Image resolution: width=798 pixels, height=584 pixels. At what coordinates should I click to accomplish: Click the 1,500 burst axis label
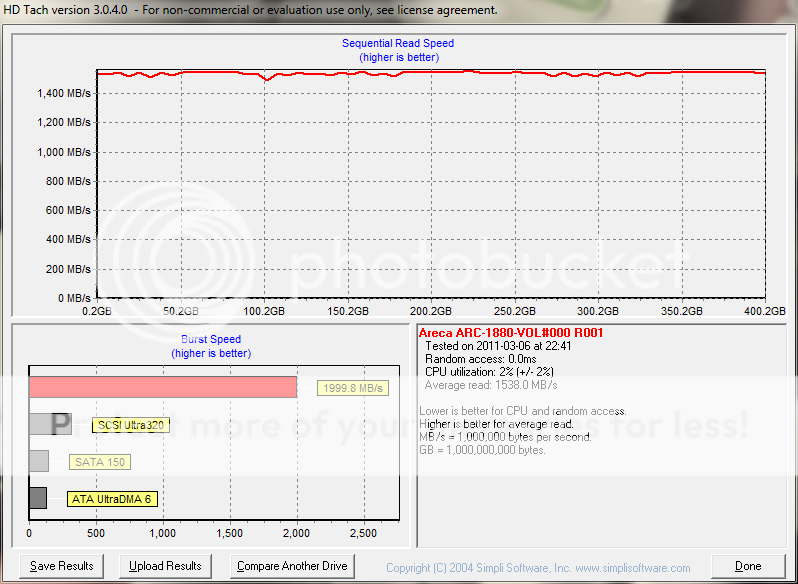point(231,533)
